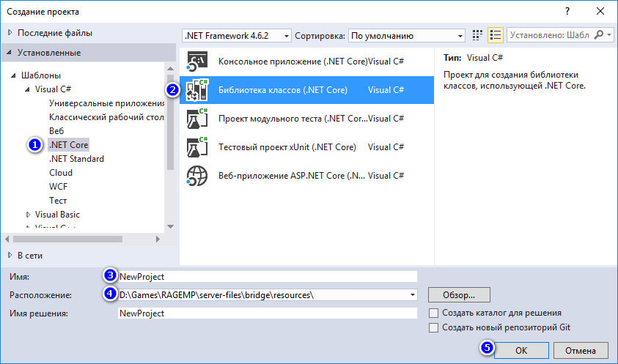Open the search options dropdown arrow
Screen dimensions: 618x364
(609, 35)
